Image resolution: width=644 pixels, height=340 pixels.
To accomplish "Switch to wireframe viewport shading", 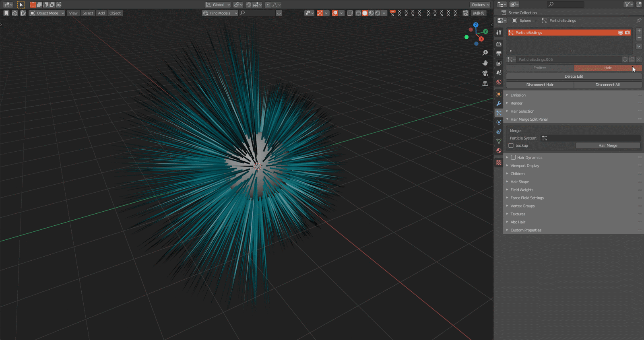I will click(x=358, y=13).
